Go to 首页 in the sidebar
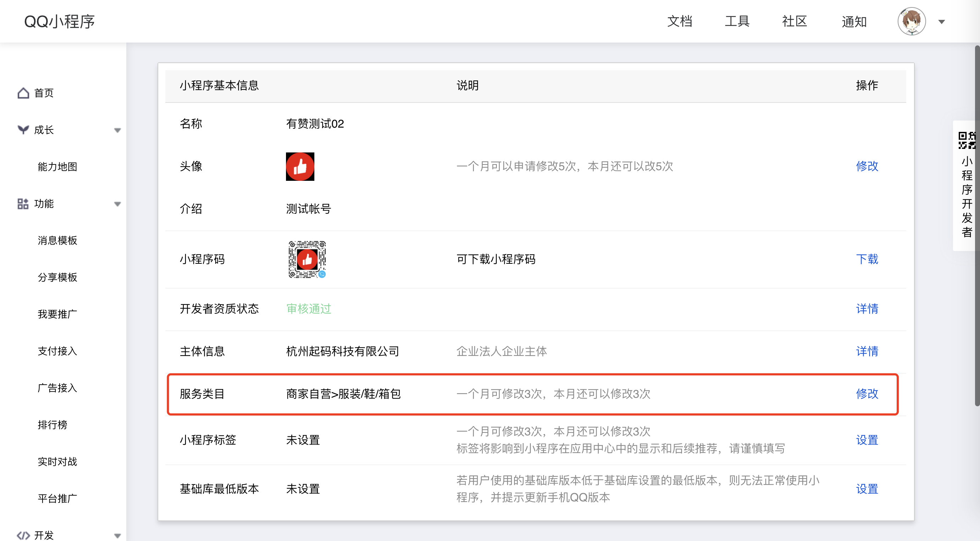 click(44, 93)
